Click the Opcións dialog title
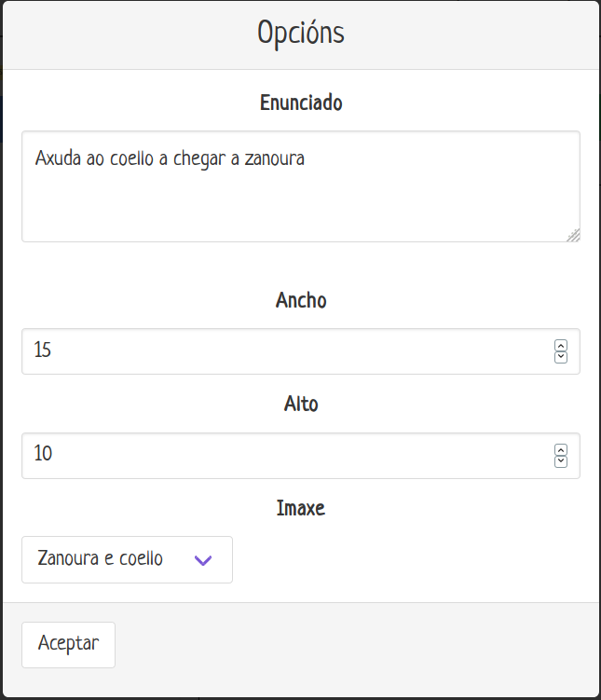Image resolution: width=601 pixels, height=700 pixels. (300, 34)
